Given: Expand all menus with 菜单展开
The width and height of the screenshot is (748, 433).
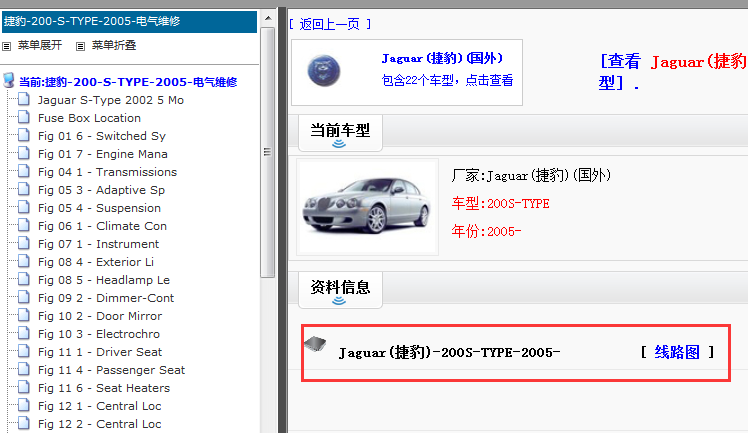Looking at the screenshot, I should point(40,45).
